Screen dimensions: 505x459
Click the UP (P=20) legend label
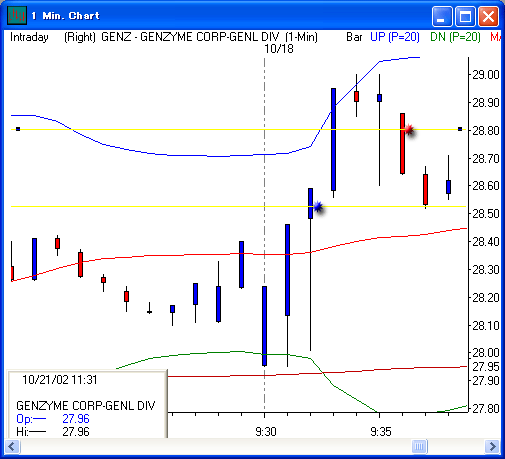395,37
